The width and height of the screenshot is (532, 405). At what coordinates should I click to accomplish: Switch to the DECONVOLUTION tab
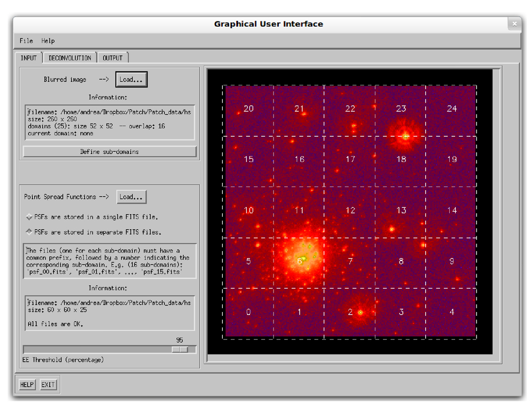coord(70,58)
